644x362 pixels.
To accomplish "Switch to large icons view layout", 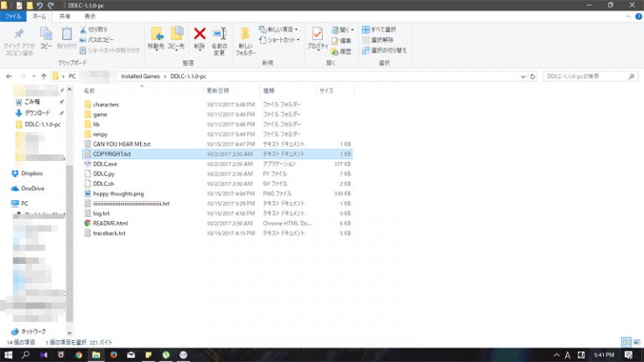I will coord(636,342).
